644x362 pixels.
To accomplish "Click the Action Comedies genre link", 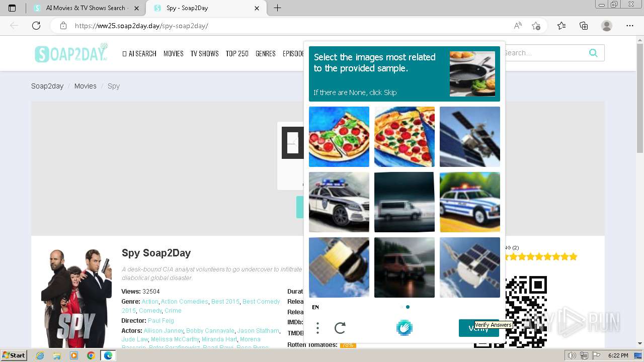I will coord(185,302).
